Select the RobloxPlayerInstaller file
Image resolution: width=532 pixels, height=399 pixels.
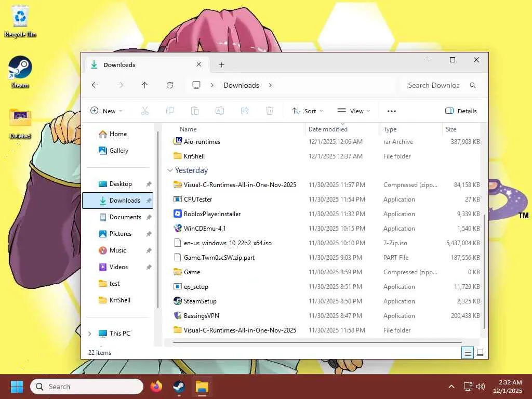point(212,214)
